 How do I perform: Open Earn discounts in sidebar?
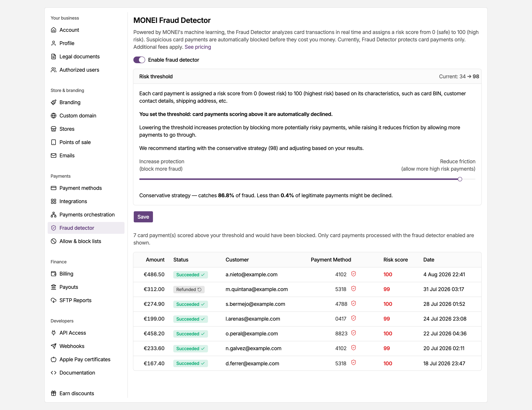86,393
